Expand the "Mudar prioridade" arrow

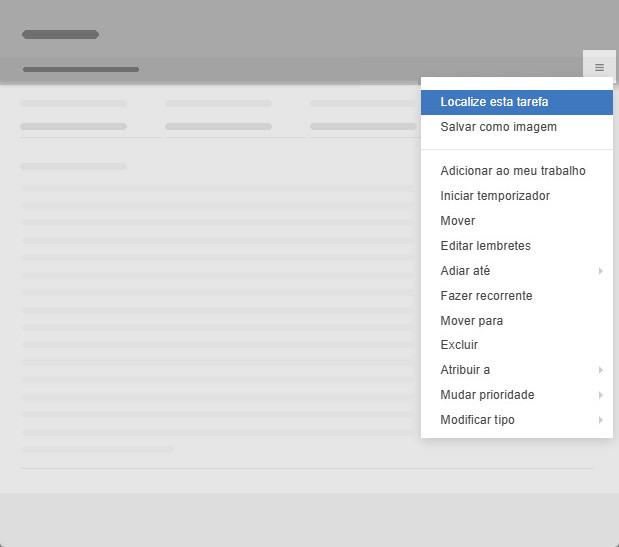(600, 395)
